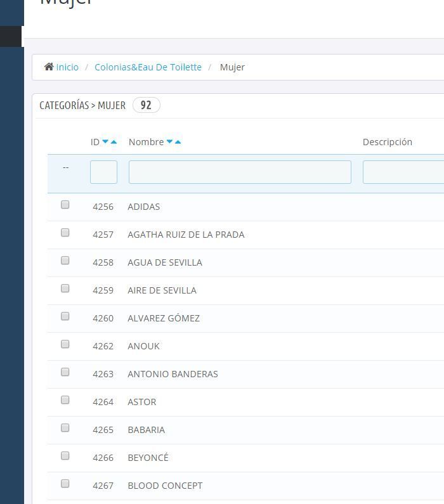
Task: Sort ID column descending arrow
Action: (105, 141)
